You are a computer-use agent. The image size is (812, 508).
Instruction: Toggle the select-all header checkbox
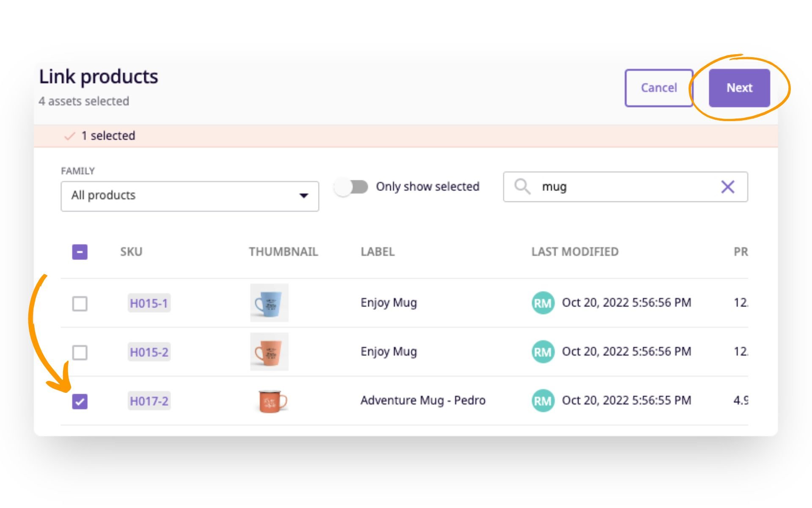pyautogui.click(x=80, y=252)
